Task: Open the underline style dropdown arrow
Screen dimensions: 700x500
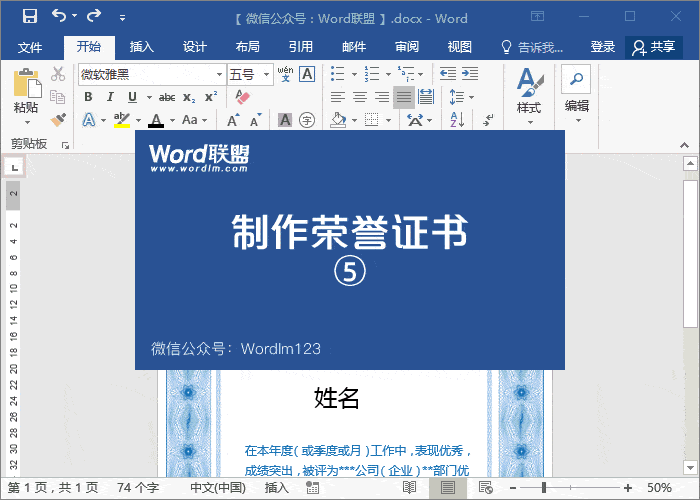Action: click(149, 97)
